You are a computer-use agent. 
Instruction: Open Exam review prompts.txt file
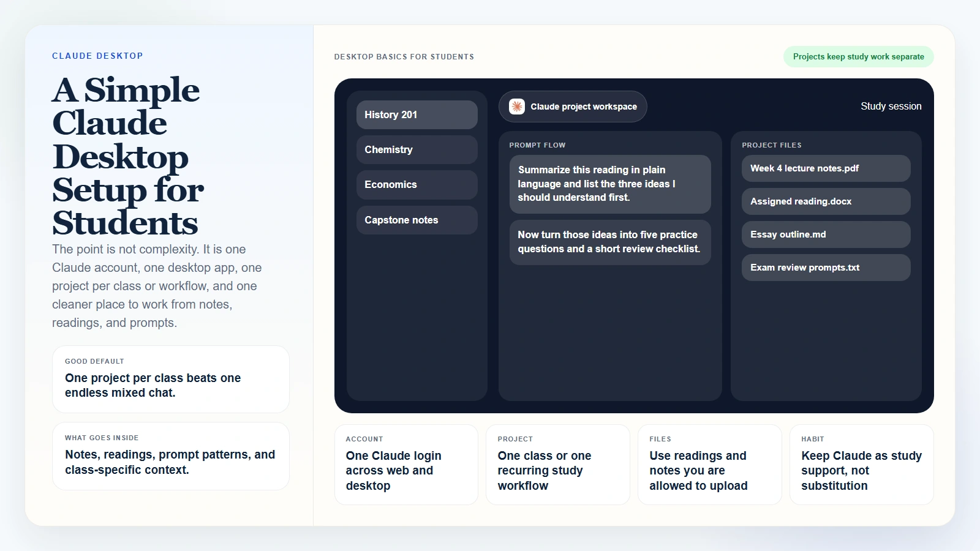click(826, 268)
